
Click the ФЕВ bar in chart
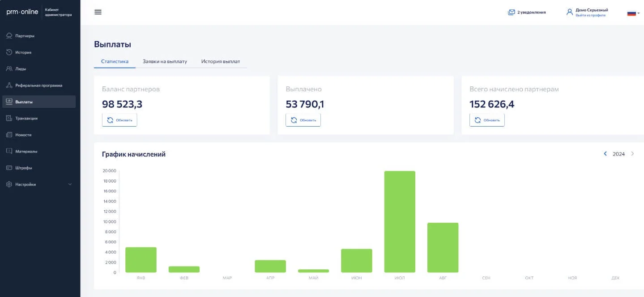(x=184, y=269)
